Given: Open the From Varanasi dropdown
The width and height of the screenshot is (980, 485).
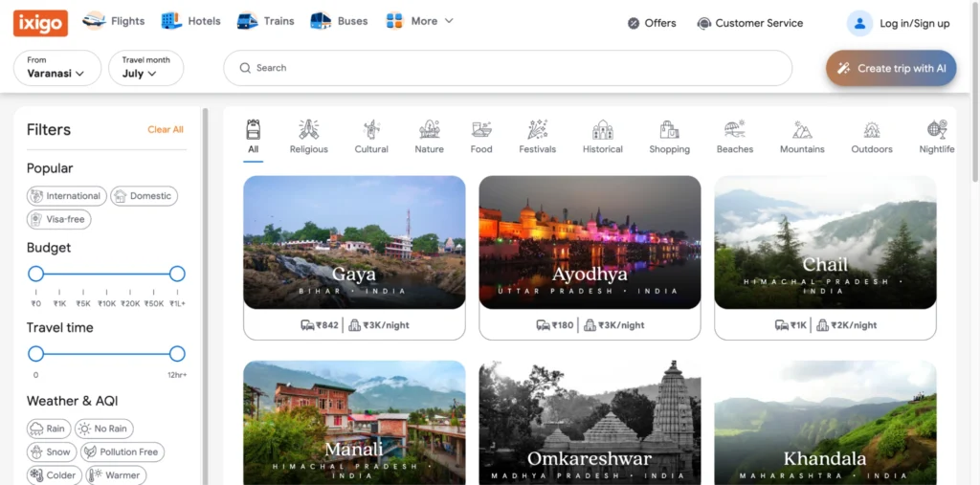Looking at the screenshot, I should [56, 68].
